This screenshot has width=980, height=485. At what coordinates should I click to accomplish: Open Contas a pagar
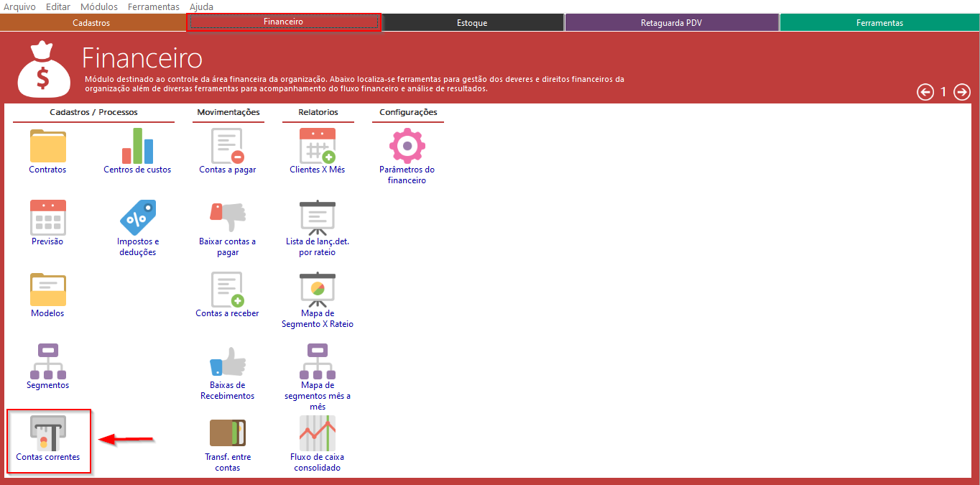(x=228, y=147)
